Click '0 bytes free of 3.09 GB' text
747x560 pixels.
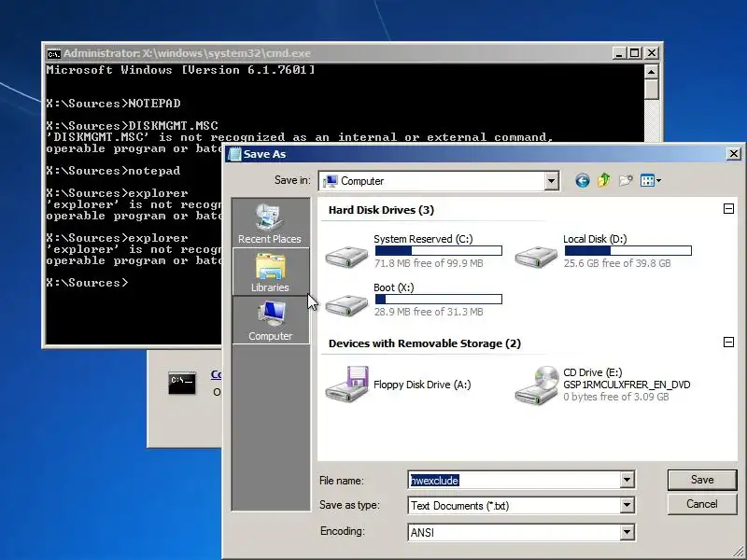(x=616, y=397)
